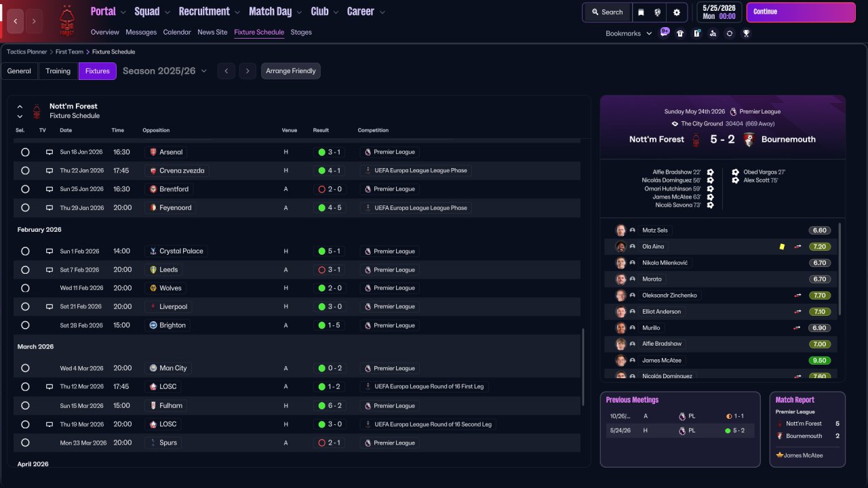Click the Crystal Palace club crest
Image resolution: width=868 pixels, height=488 pixels.
tap(153, 251)
